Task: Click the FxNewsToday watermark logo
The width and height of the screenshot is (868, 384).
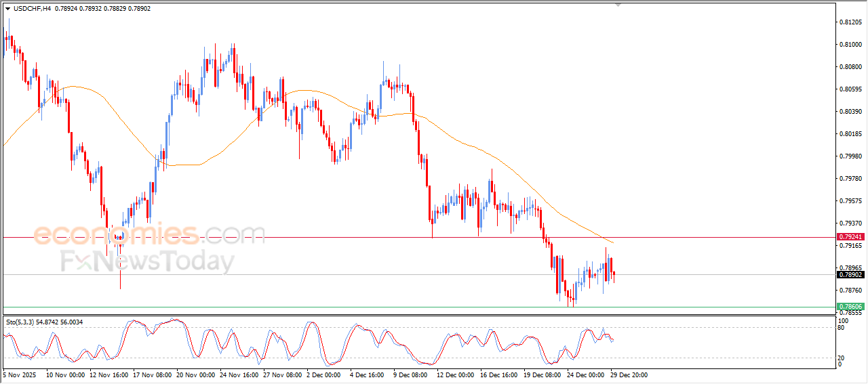Action: tap(147, 261)
